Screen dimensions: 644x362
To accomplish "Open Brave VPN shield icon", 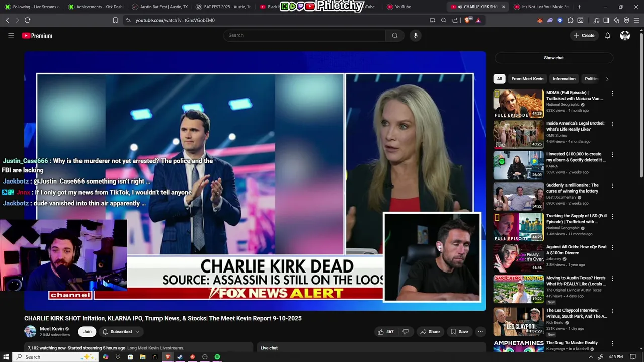I will tap(626, 20).
